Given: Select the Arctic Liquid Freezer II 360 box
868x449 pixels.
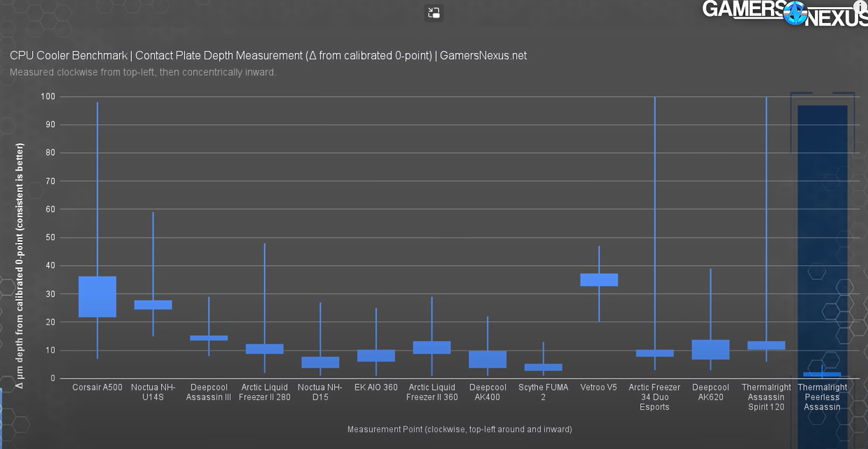Looking at the screenshot, I should tap(432, 348).
